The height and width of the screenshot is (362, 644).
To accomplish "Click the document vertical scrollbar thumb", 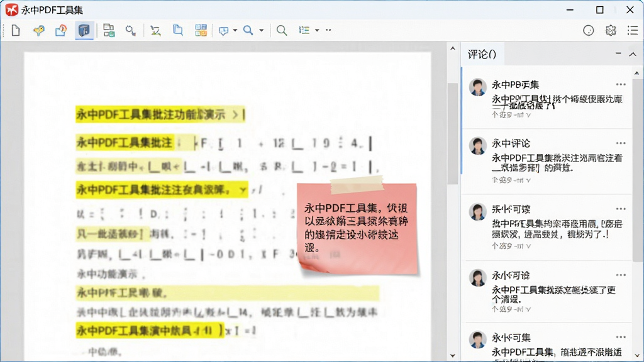I will click(453, 134).
